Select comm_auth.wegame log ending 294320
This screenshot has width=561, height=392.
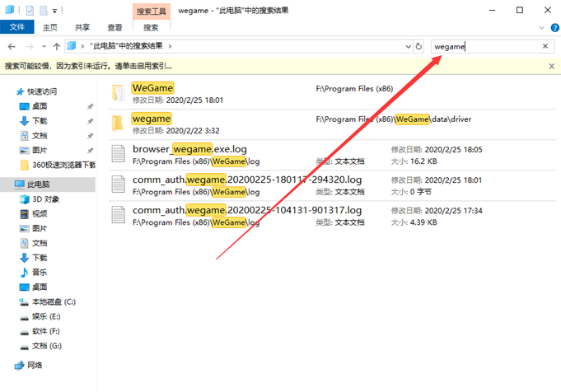coord(247,180)
